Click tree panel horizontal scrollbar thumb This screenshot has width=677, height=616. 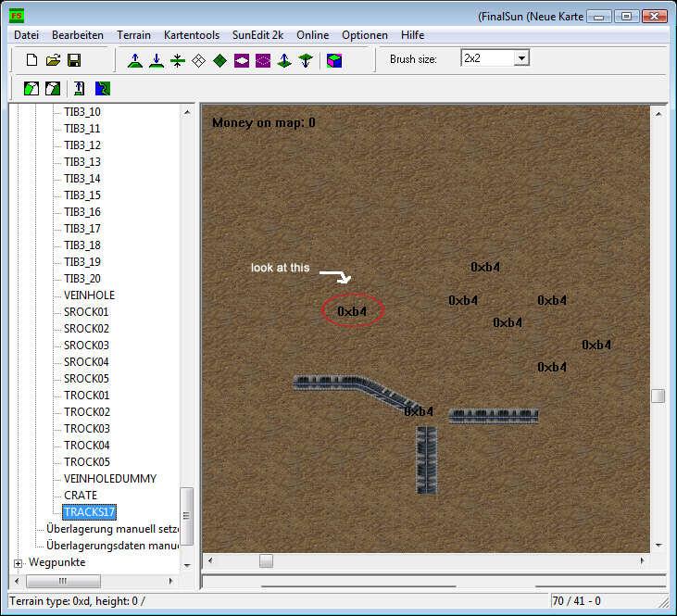63,582
